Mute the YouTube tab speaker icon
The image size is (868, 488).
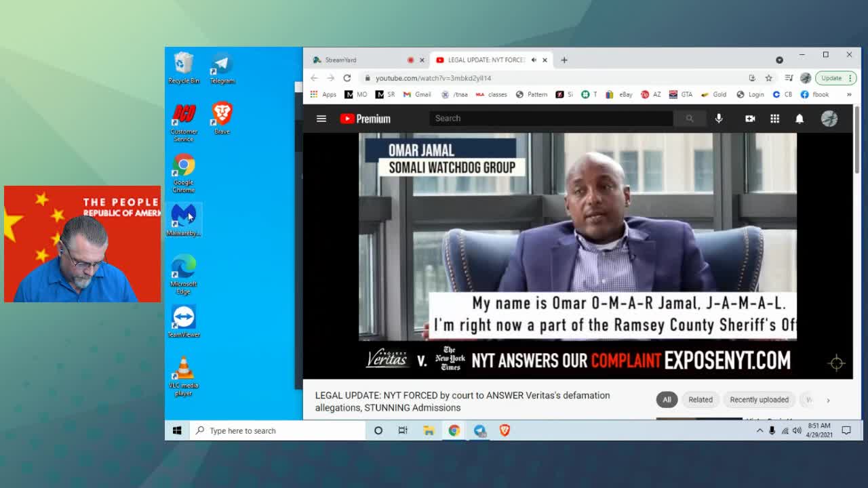click(x=534, y=60)
